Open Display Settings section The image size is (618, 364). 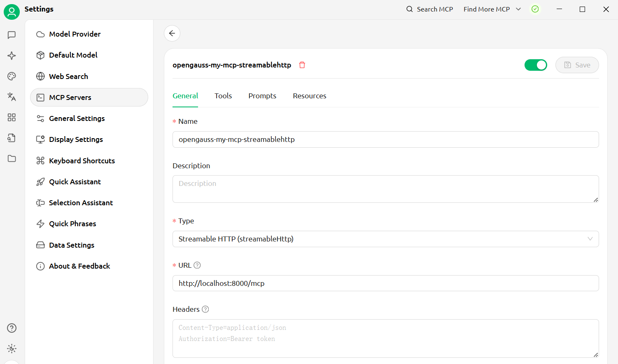point(89,139)
